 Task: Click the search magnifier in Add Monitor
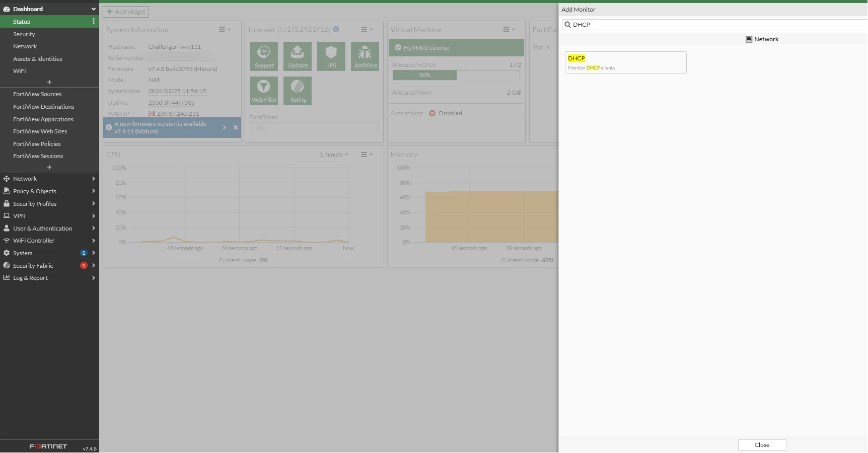[567, 24]
